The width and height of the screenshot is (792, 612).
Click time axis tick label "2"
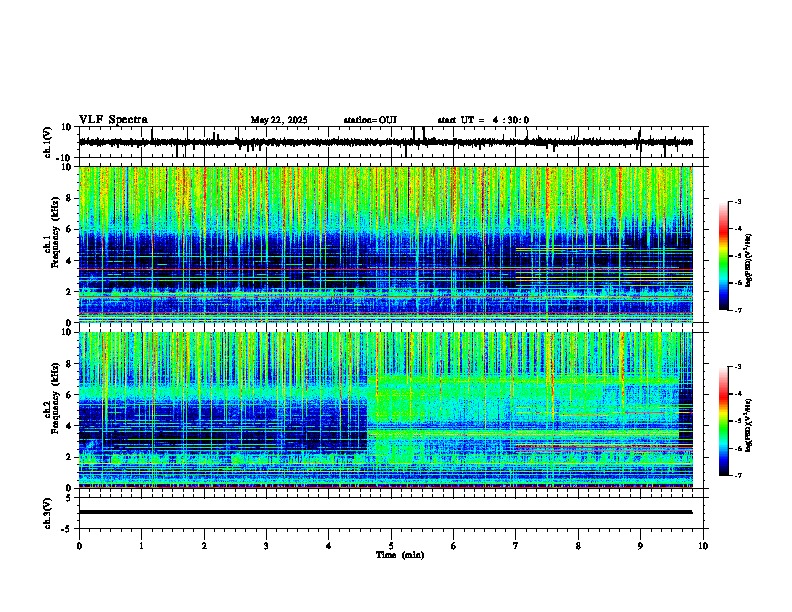(x=204, y=546)
